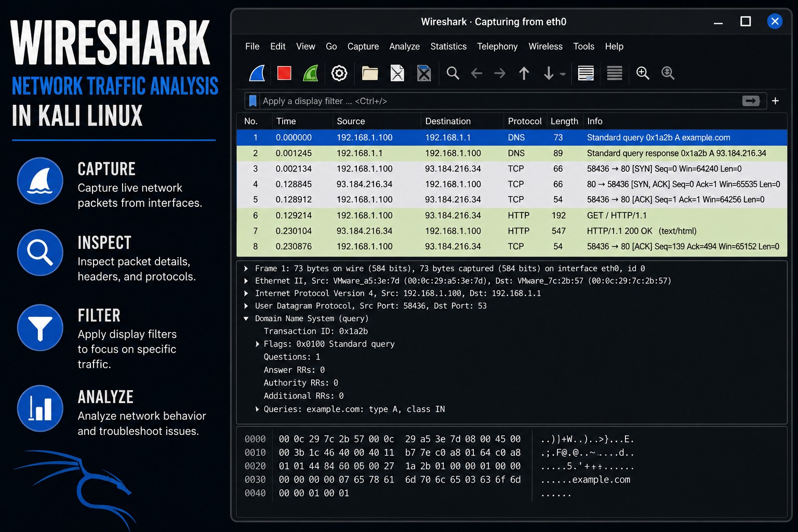Viewport: 798px width, 532px height.
Task: Open the Statistics menu
Action: [x=448, y=47]
